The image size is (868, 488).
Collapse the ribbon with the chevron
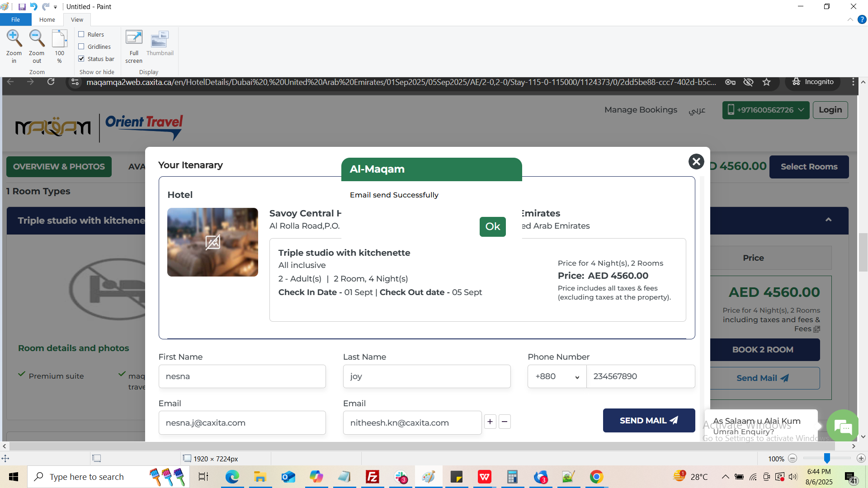click(850, 19)
